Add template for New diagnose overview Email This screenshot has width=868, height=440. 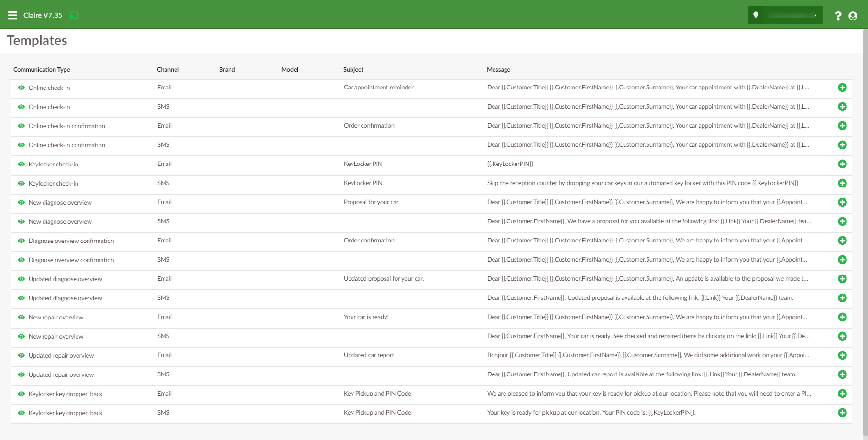(x=842, y=202)
